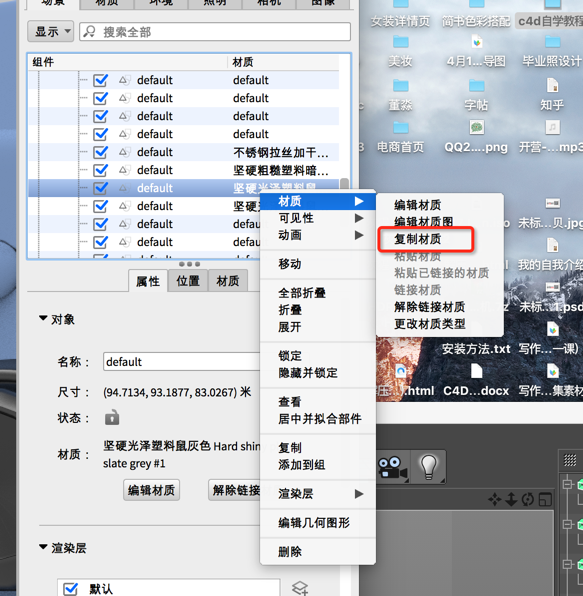This screenshot has height=596, width=583.
Task: Choose 更改材质类型 from the submenu
Action: coord(430,324)
